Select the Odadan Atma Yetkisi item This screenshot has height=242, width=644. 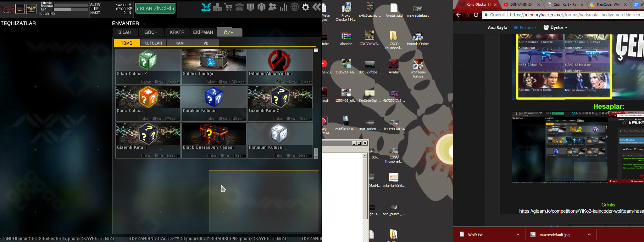[280, 67]
